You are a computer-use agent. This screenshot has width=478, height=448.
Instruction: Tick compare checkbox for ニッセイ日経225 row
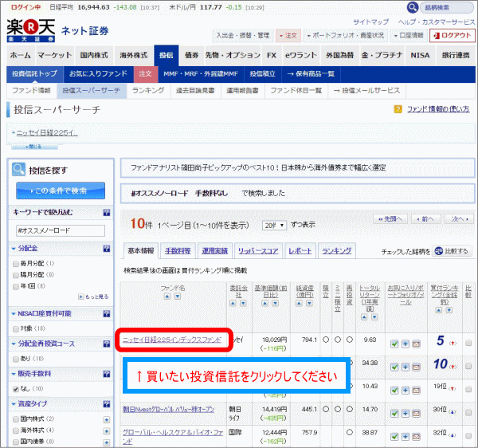click(x=468, y=343)
